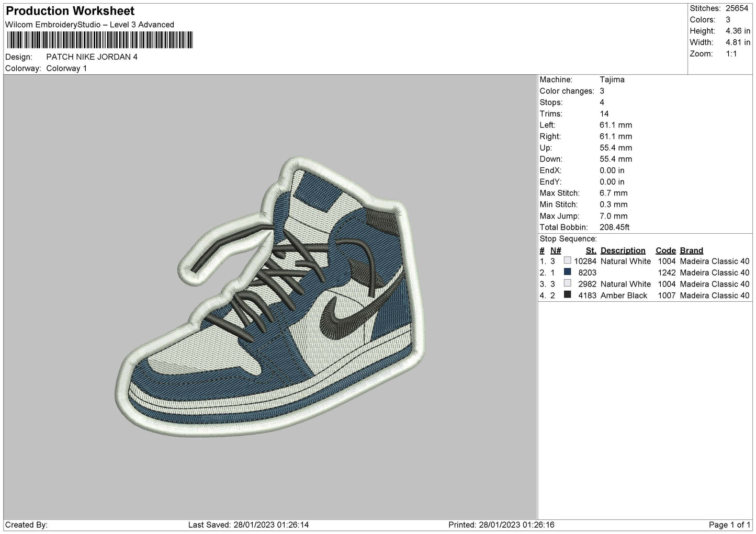Click the zoom value 1:1
This screenshot has height=534, width=756.
click(x=731, y=54)
